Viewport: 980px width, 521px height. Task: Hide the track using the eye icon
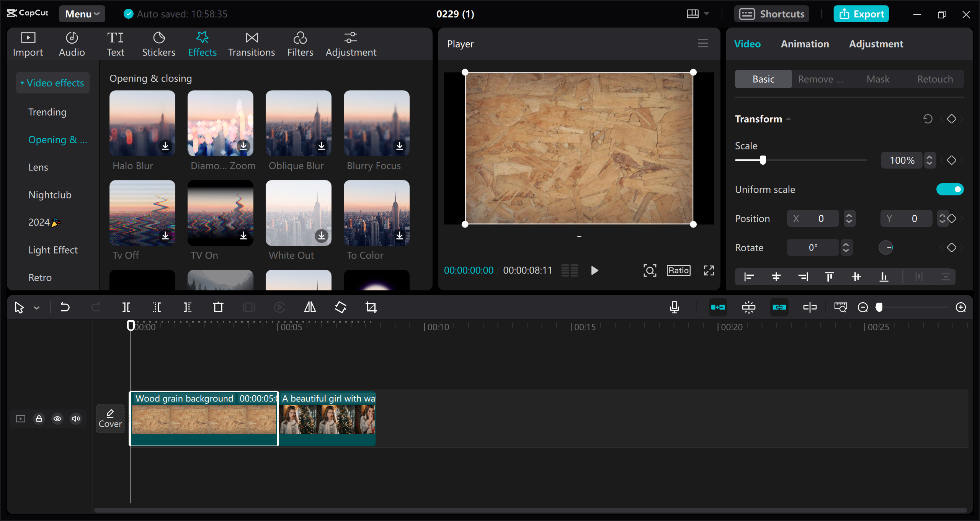click(x=57, y=419)
